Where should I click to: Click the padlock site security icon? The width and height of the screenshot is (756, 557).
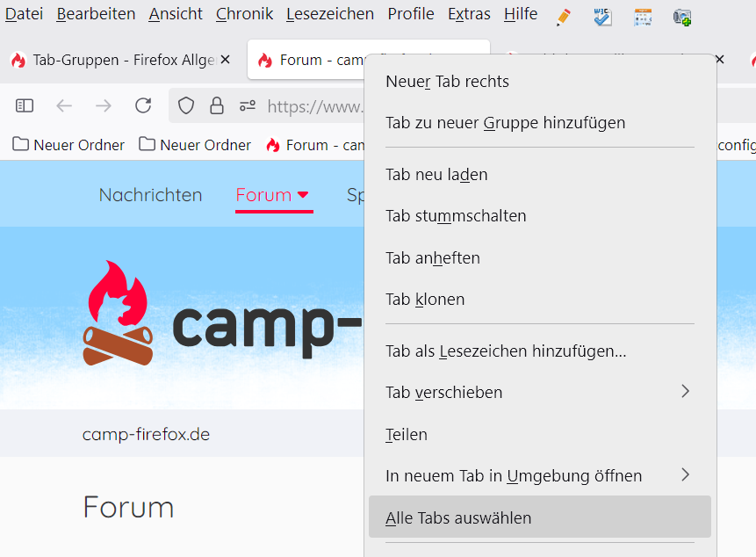coord(217,105)
